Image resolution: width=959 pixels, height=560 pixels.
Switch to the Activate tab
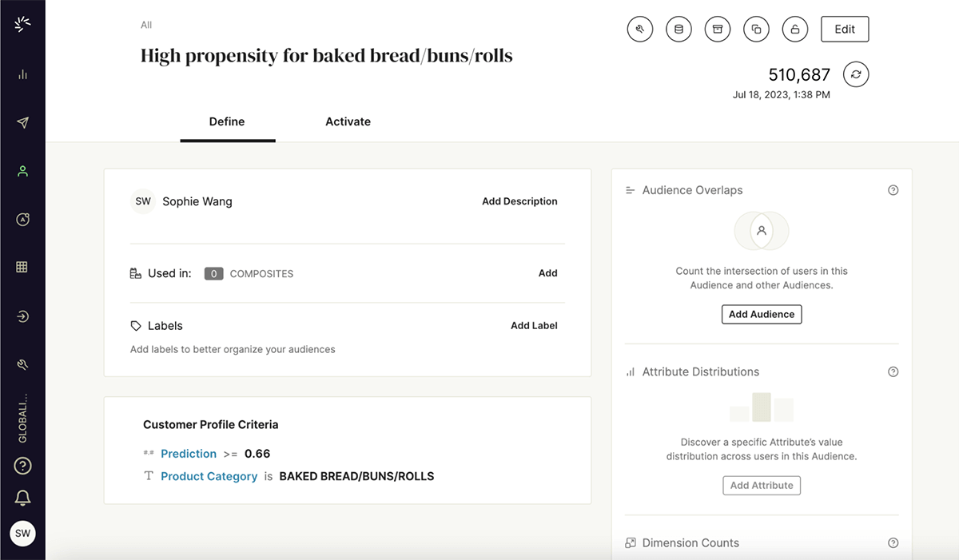point(348,122)
